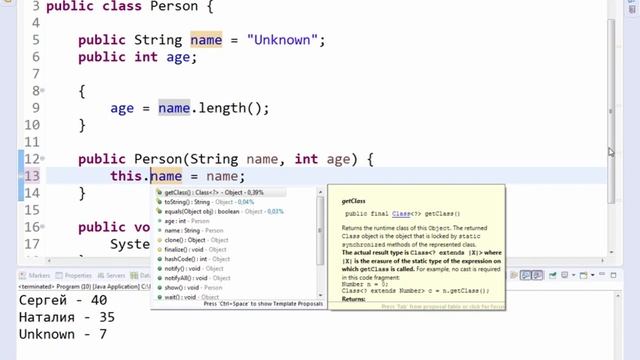Switch to the Markers tab
Viewport: 640px width, 360px height.
(x=35, y=276)
